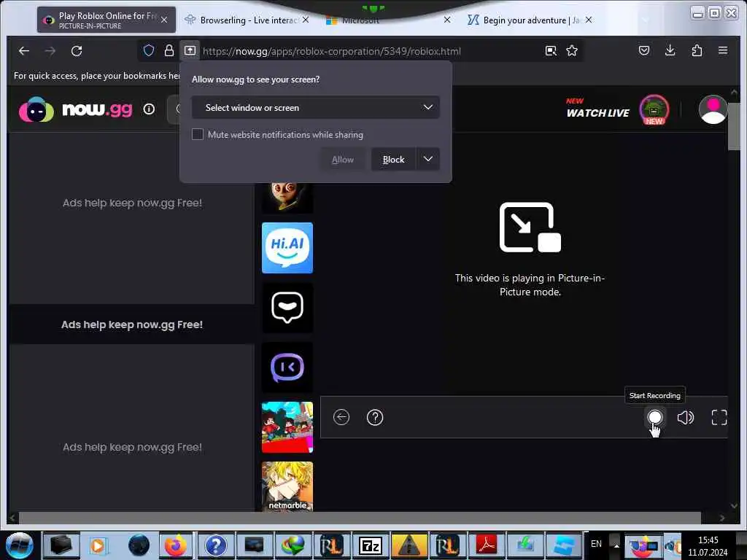The image size is (747, 560).
Task: Click the horizontal scrollbar at the page bottom
Action: [359, 517]
